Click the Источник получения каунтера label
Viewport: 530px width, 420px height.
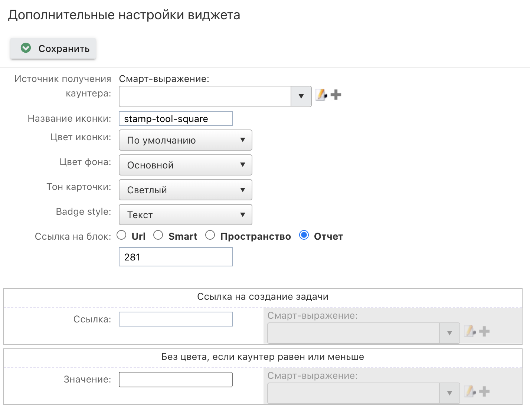[63, 86]
